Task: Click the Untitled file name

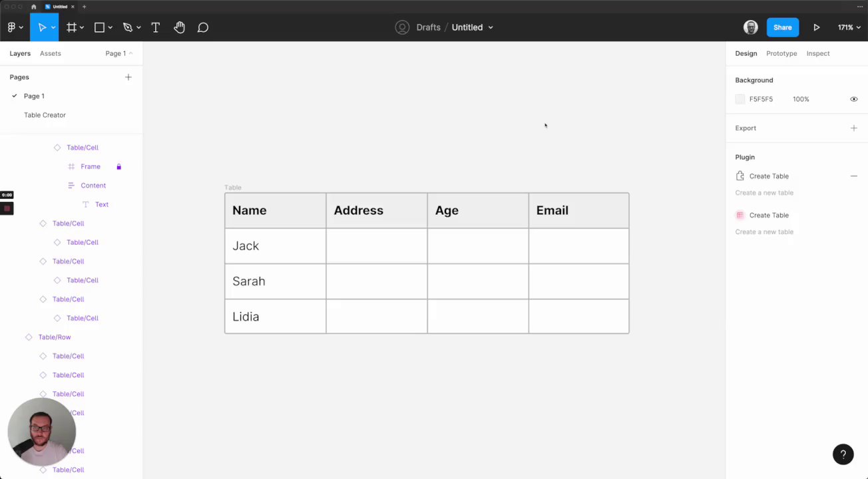Action: pyautogui.click(x=467, y=27)
